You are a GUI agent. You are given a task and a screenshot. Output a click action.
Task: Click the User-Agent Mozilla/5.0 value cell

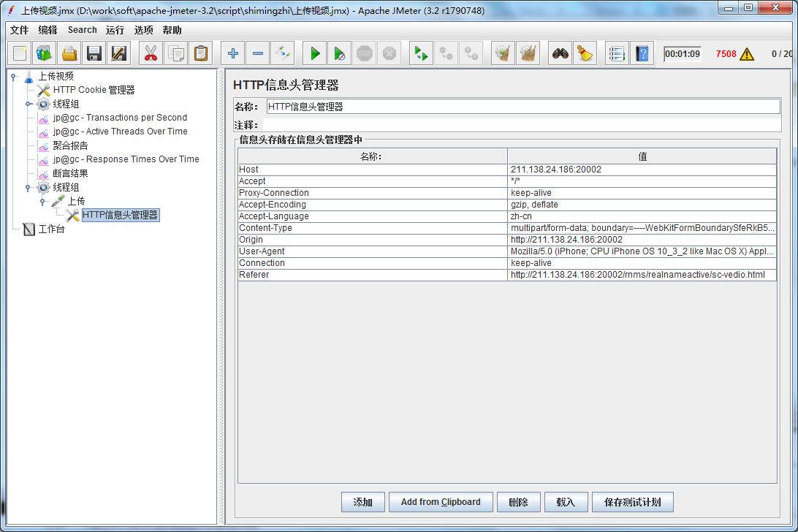click(642, 251)
